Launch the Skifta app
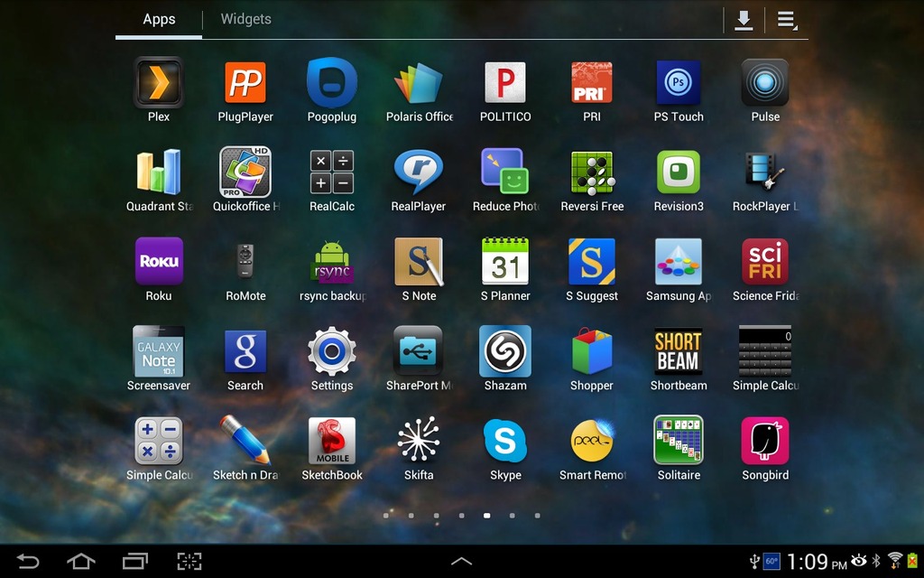The image size is (924, 578). pos(419,440)
